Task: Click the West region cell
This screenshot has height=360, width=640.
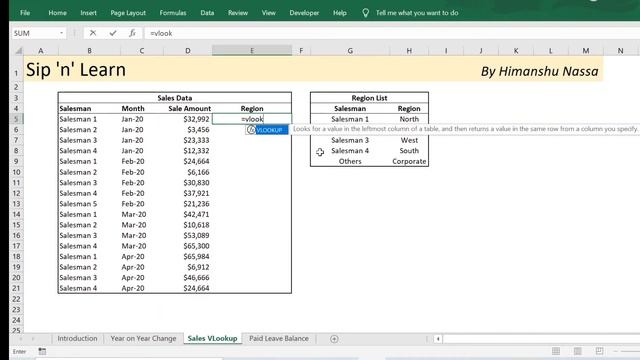Action: (409, 140)
